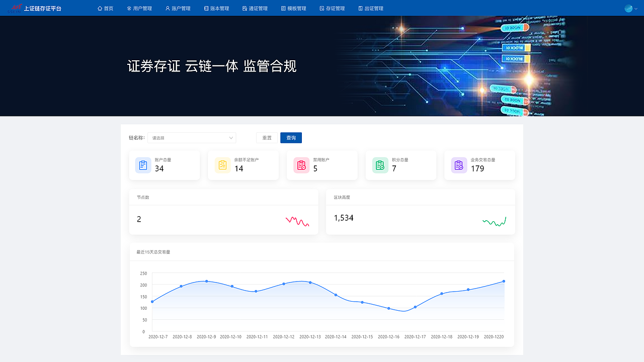This screenshot has height=362, width=644.
Task: Click the red 禁用账户 icon
Action: coord(301,165)
